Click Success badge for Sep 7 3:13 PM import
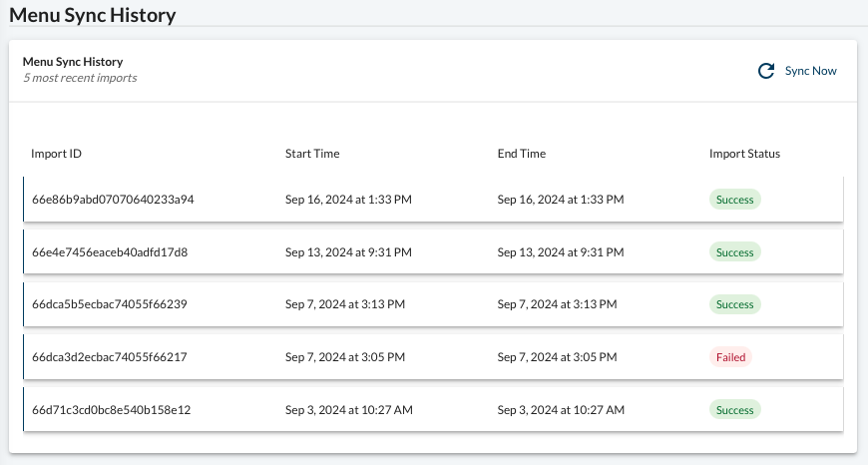Image resolution: width=868 pixels, height=465 pixels. click(x=735, y=304)
